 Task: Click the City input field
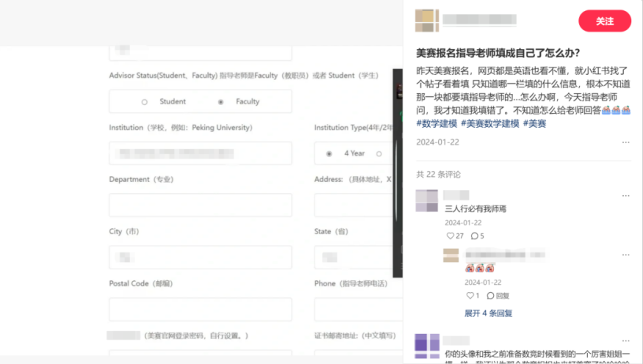pos(201,257)
